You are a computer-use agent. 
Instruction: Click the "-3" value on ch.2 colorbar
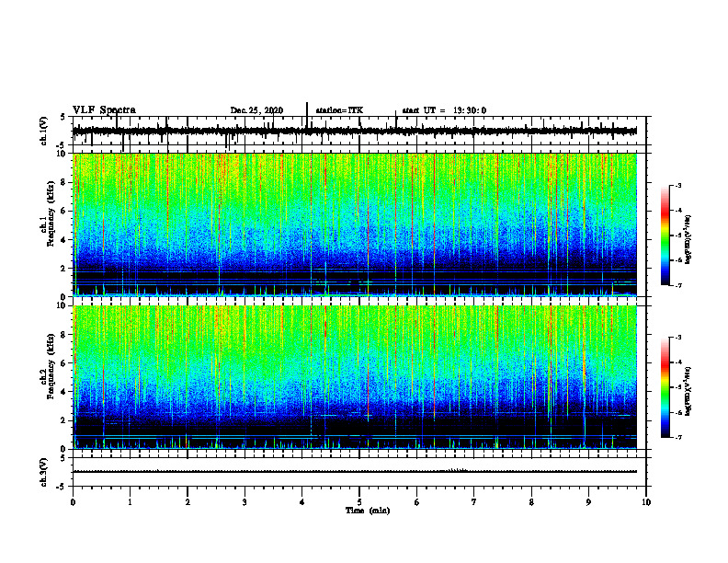[678, 338]
